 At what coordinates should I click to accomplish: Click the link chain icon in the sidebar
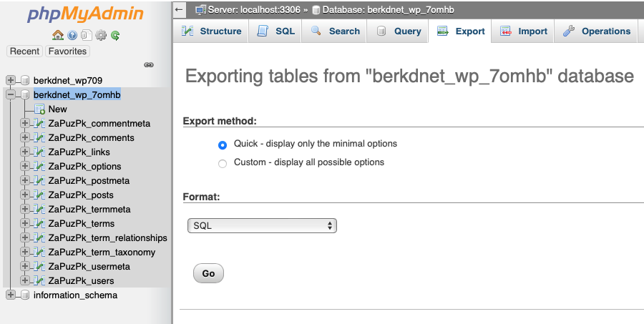tap(149, 64)
